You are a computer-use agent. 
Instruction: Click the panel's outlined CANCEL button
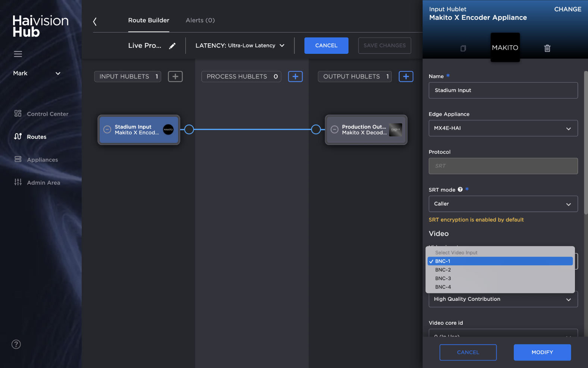[x=468, y=352]
